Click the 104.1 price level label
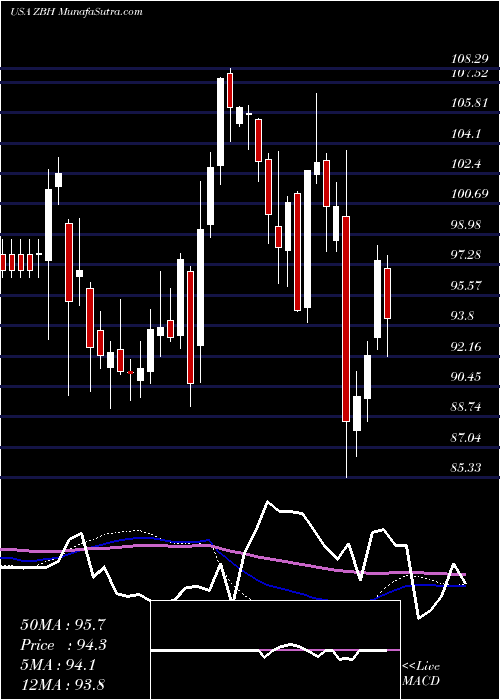The width and height of the screenshot is (500, 700). (468, 133)
